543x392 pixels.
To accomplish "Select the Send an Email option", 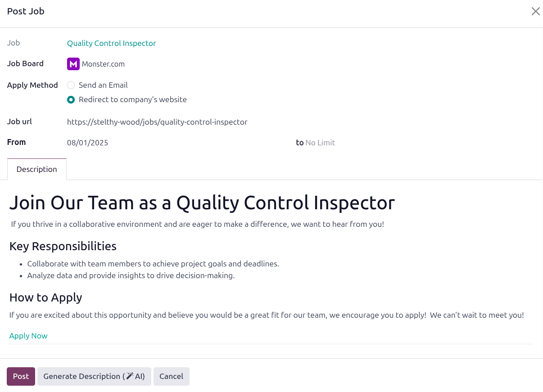I will [71, 85].
